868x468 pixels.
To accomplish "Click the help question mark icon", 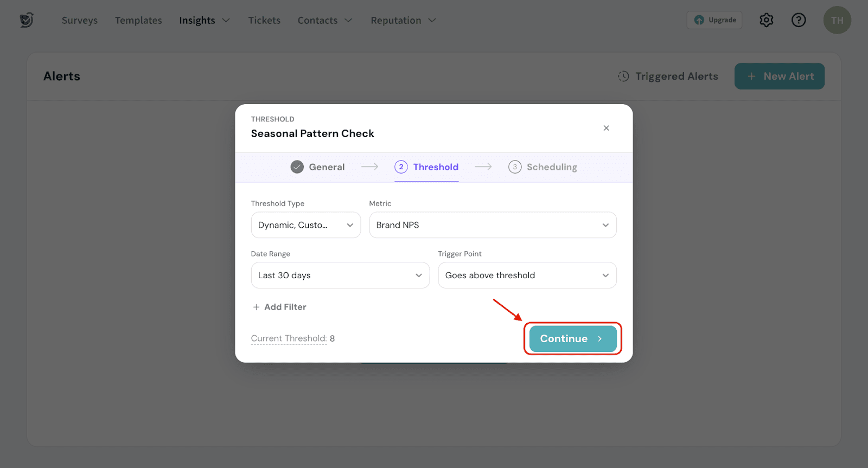I will pos(798,20).
